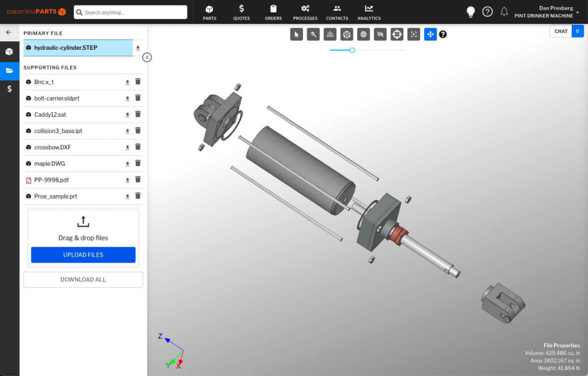
Task: Switch to the QUOTES menu item
Action: point(241,12)
